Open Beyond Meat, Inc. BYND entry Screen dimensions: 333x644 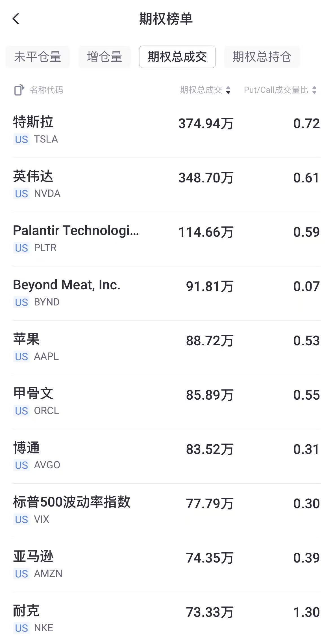tap(166, 293)
